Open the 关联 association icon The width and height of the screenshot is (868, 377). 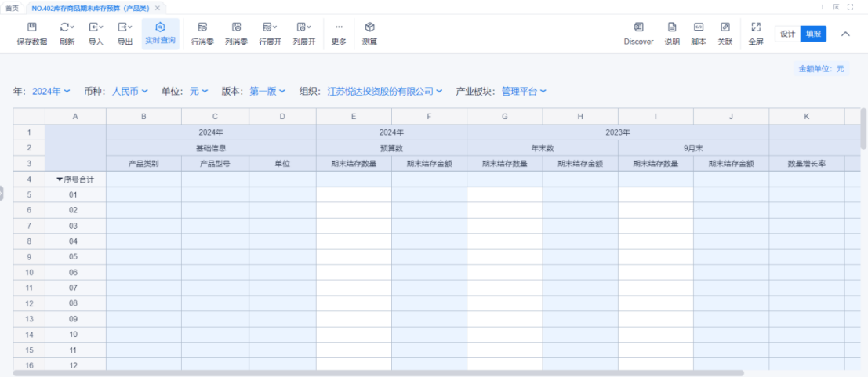[x=725, y=28]
